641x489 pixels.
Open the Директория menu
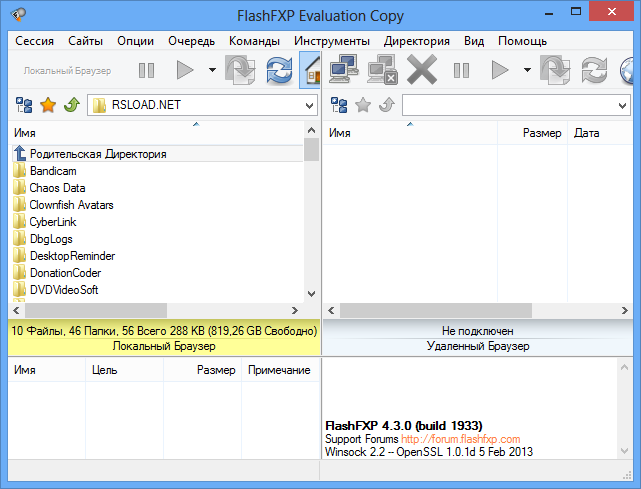(x=417, y=41)
